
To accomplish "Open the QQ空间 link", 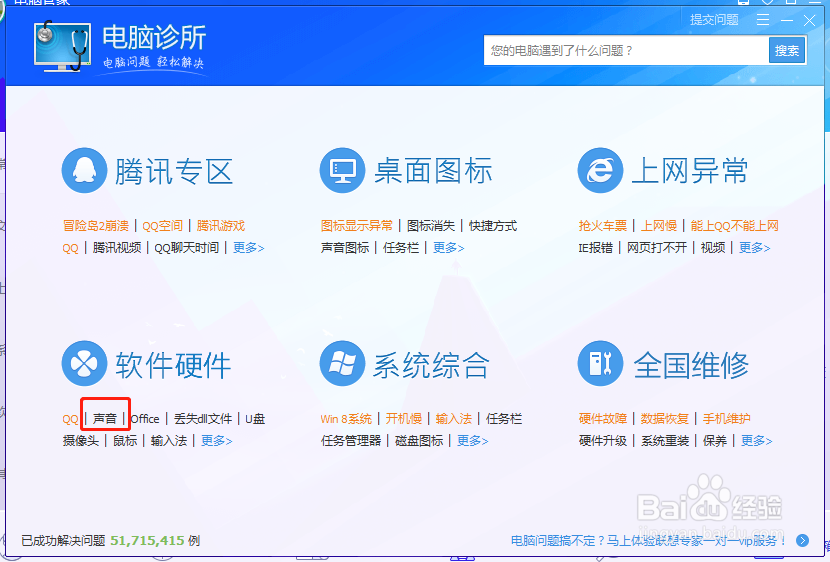I will (x=163, y=226).
